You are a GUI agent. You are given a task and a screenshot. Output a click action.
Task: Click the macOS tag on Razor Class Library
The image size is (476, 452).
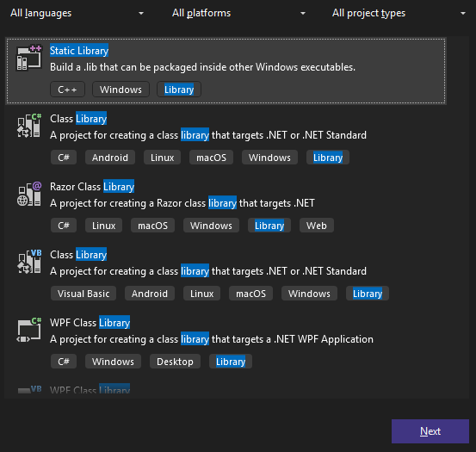(152, 226)
